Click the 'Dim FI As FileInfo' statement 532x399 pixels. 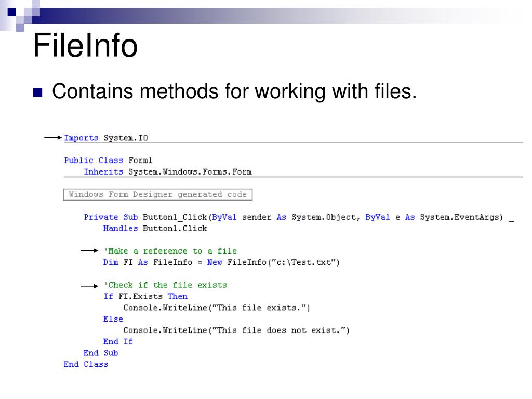click(221, 262)
